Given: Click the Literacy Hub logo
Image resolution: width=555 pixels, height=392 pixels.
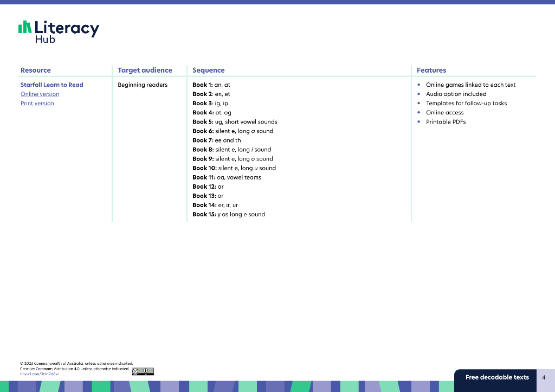Looking at the screenshot, I should click(59, 31).
